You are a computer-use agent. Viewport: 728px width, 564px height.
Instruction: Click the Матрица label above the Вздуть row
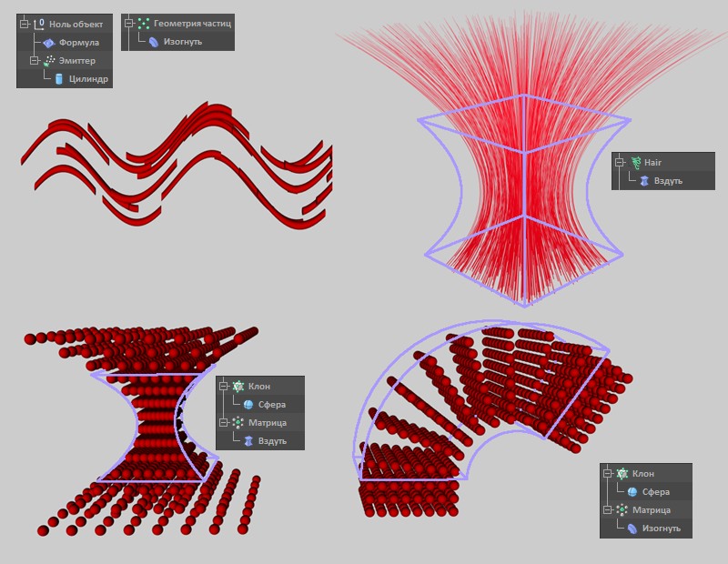pyautogui.click(x=268, y=423)
